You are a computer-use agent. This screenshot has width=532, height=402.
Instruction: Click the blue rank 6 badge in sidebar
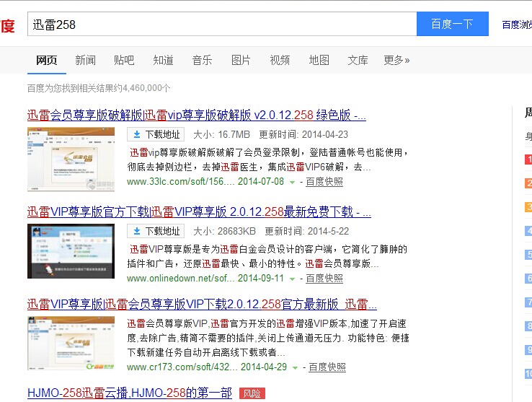[528, 279]
